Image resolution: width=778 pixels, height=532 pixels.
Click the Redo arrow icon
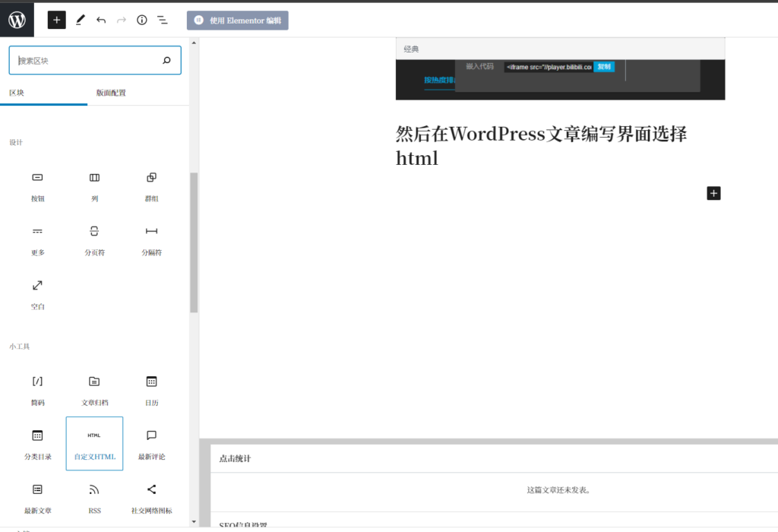(122, 19)
